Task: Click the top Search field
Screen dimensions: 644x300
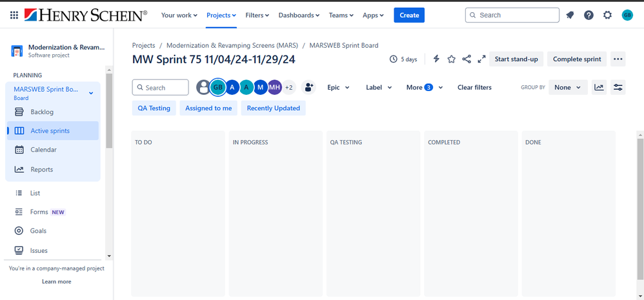Action: [512, 15]
